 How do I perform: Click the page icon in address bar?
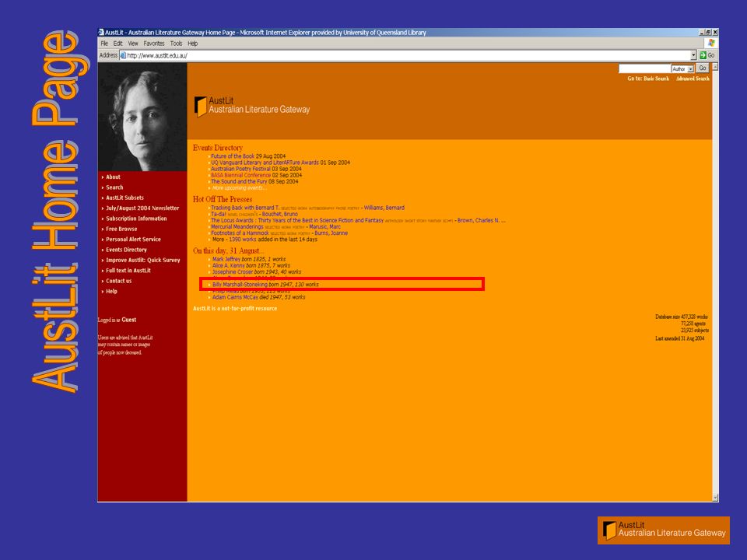pyautogui.click(x=123, y=55)
